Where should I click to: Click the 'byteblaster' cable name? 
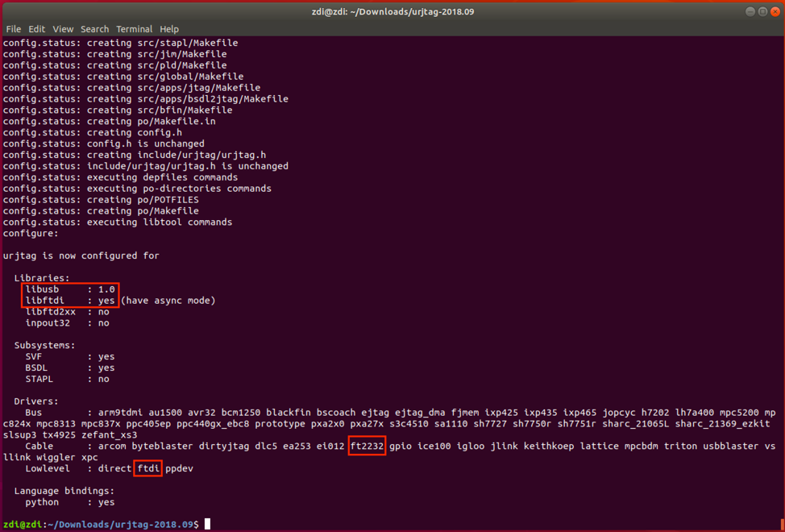(162, 446)
